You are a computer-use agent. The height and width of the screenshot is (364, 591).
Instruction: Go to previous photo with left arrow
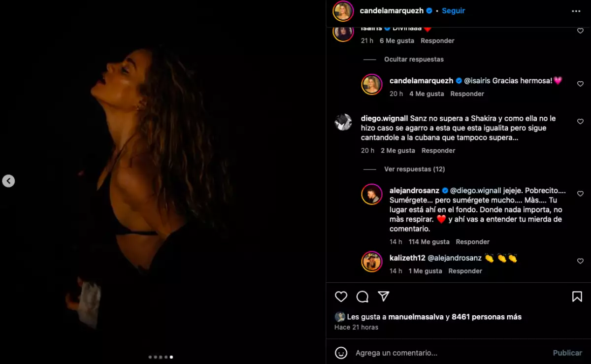[8, 181]
